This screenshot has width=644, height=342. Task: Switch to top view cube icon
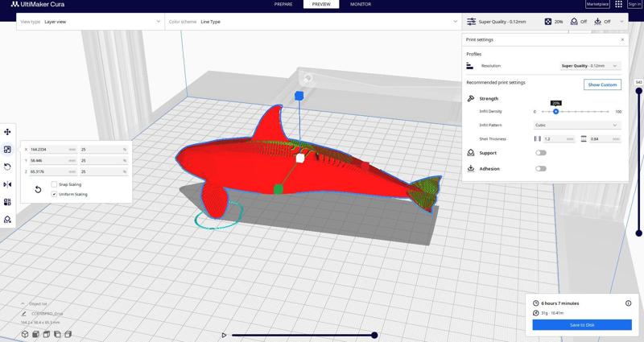coord(47,334)
